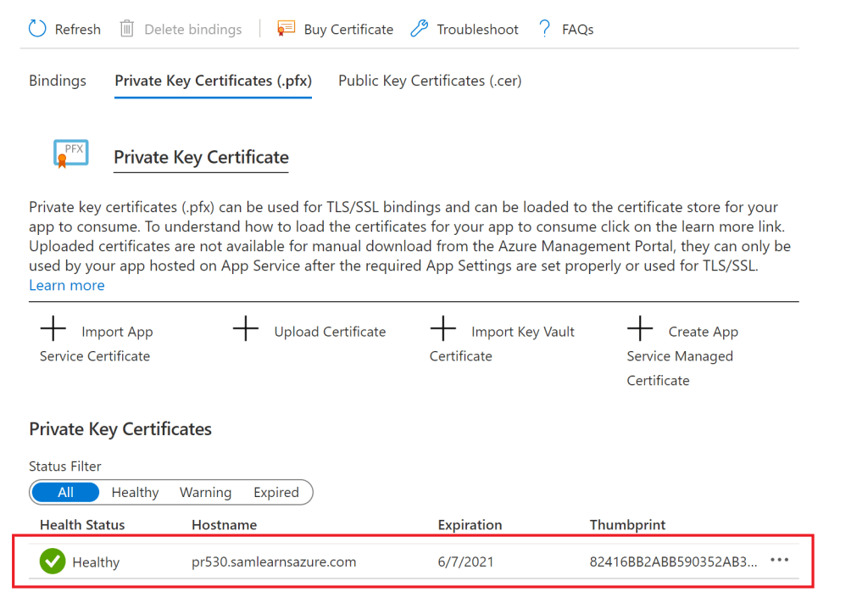Select the pr530.samlearnsazure.com hostname row
This screenshot has height=598, width=868.
coord(274,562)
